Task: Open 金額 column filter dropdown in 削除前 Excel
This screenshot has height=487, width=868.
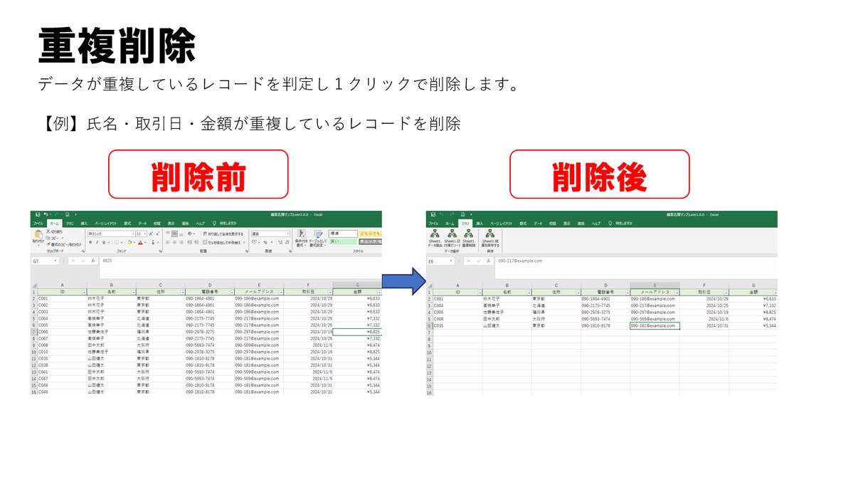Action: (379, 293)
